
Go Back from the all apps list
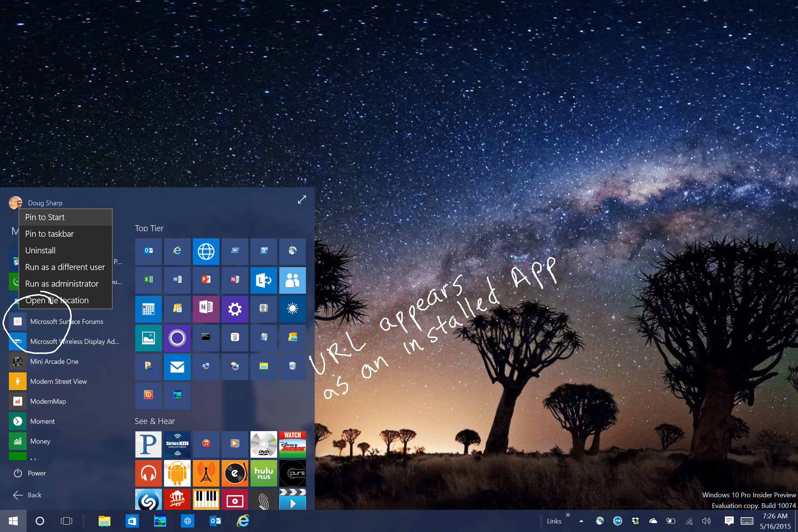click(x=27, y=495)
